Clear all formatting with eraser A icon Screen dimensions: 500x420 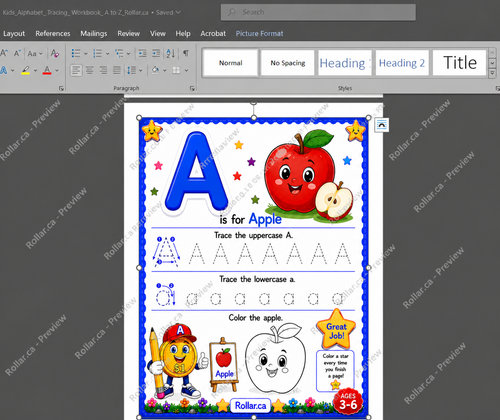[55, 53]
